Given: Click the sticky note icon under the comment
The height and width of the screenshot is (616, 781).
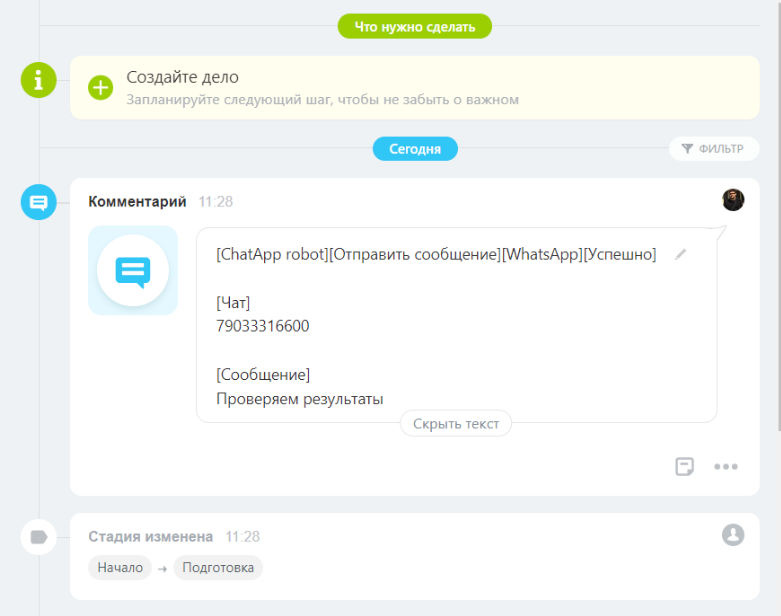Looking at the screenshot, I should click(x=685, y=466).
